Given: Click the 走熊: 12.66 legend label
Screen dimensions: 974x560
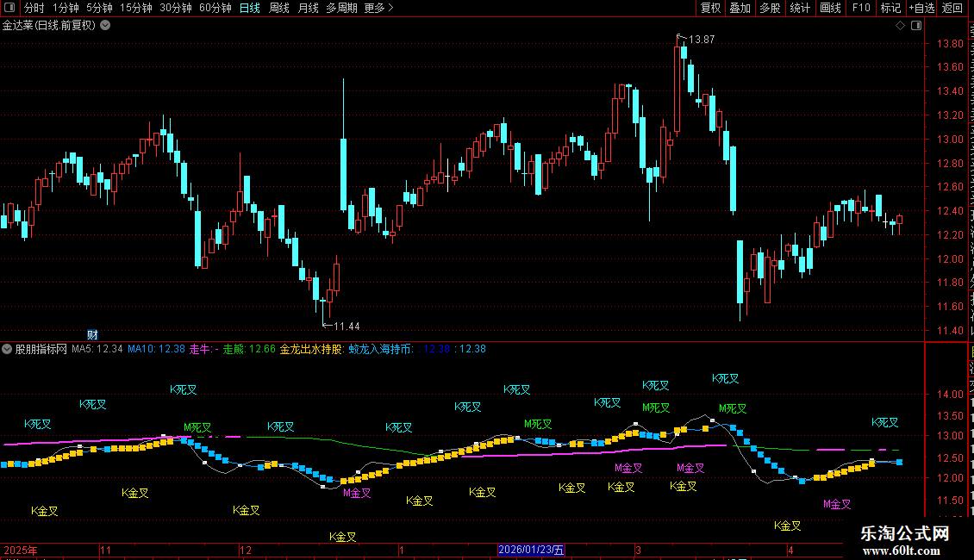Looking at the screenshot, I should 249,349.
